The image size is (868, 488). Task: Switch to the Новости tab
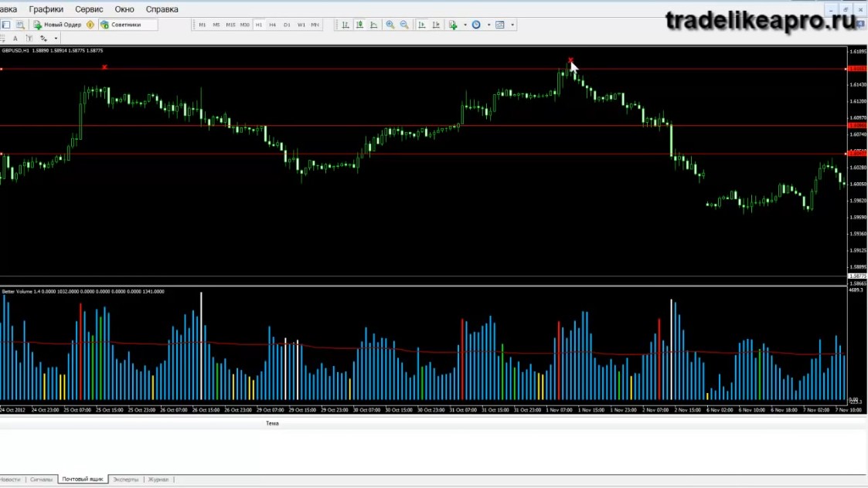[x=10, y=480]
